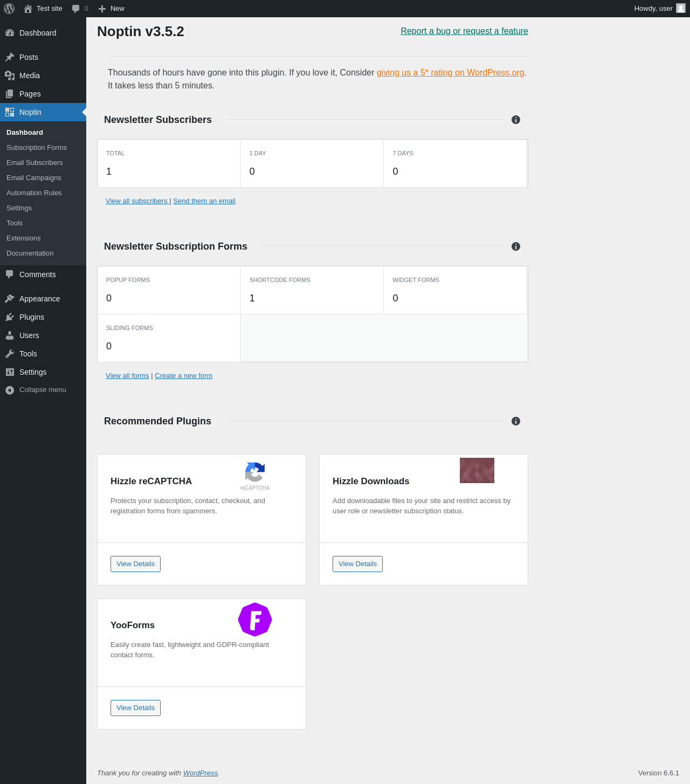
Task: Click the New plus icon in admin bar
Action: point(102,9)
